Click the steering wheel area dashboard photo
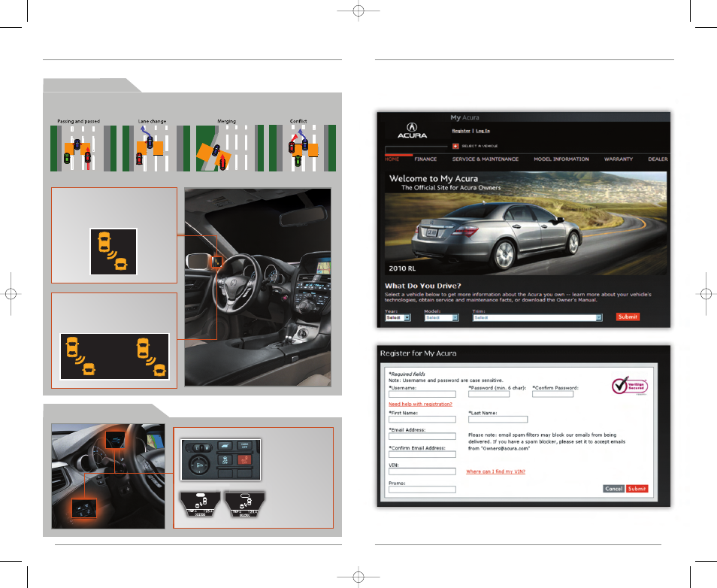The width and height of the screenshot is (717, 588). (108, 477)
